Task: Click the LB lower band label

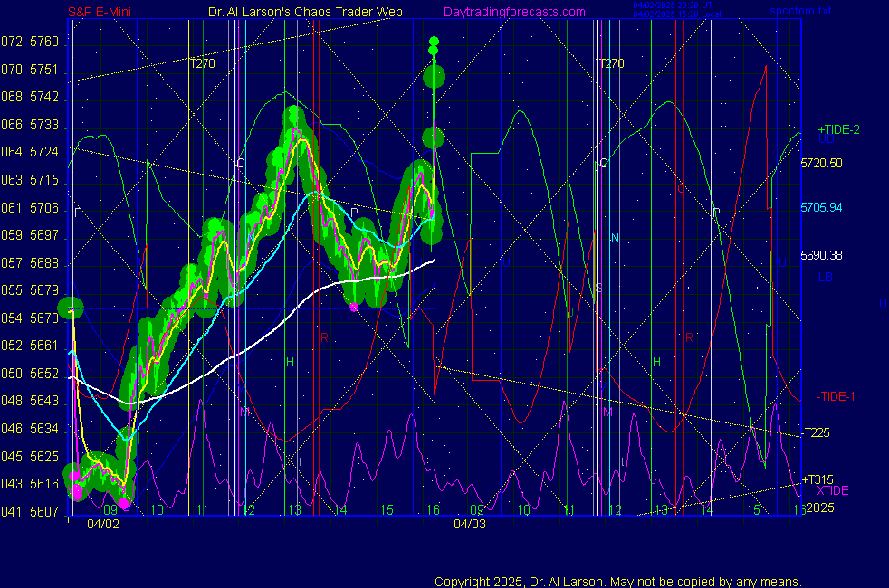Action: tap(826, 277)
